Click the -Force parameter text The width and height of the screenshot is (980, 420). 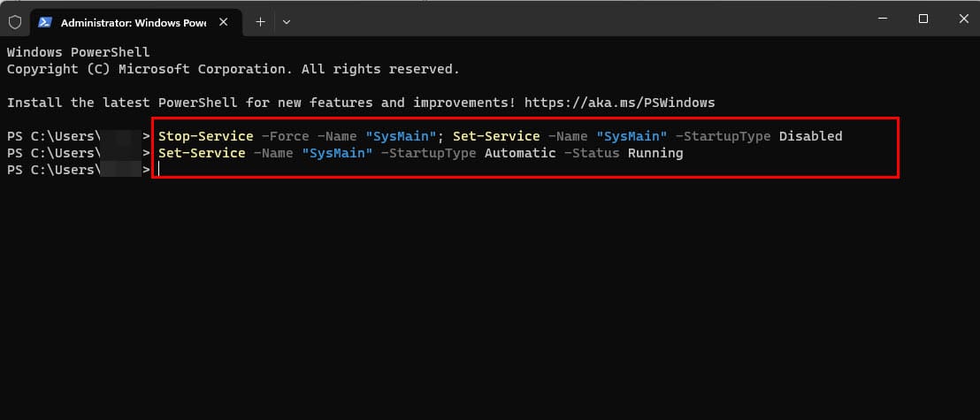pos(283,136)
